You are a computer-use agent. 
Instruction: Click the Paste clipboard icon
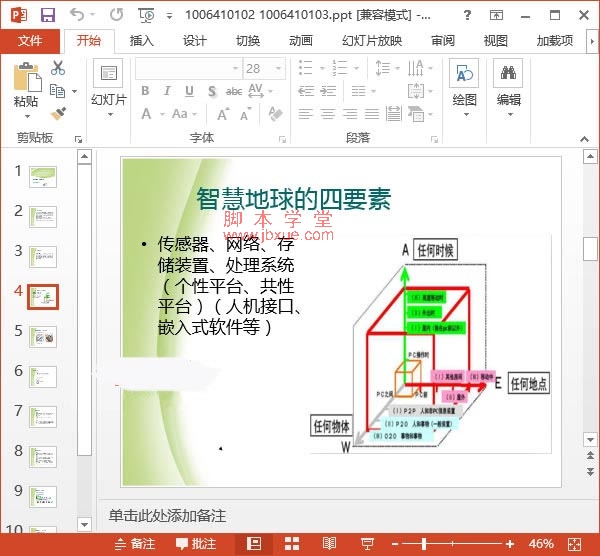pyautogui.click(x=27, y=77)
